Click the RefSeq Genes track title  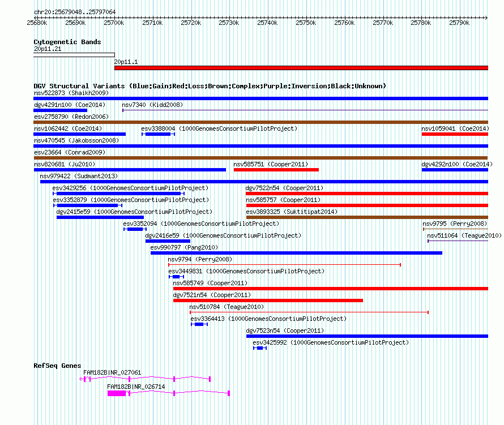[57, 366]
